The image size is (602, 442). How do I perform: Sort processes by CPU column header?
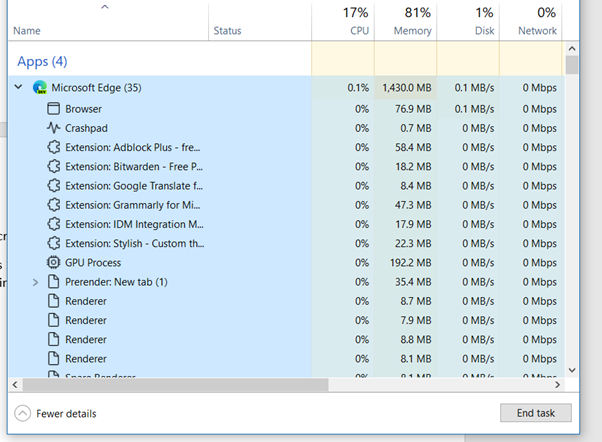point(343,22)
